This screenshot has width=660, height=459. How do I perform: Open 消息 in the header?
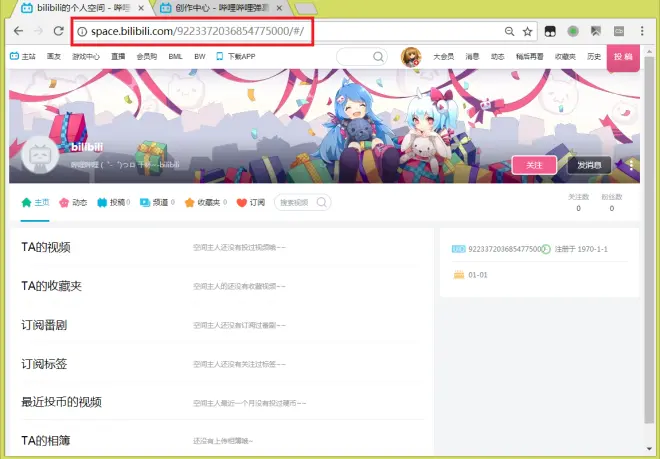click(x=472, y=56)
